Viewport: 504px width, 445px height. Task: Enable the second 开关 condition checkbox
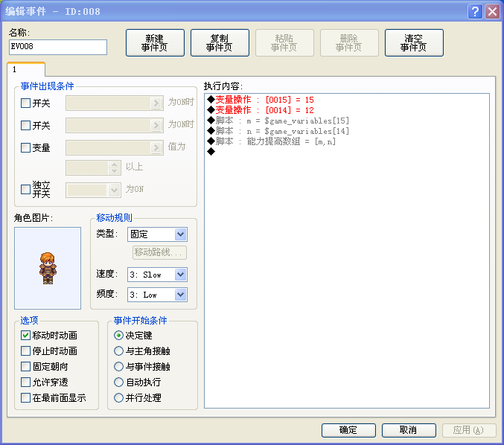click(25, 125)
